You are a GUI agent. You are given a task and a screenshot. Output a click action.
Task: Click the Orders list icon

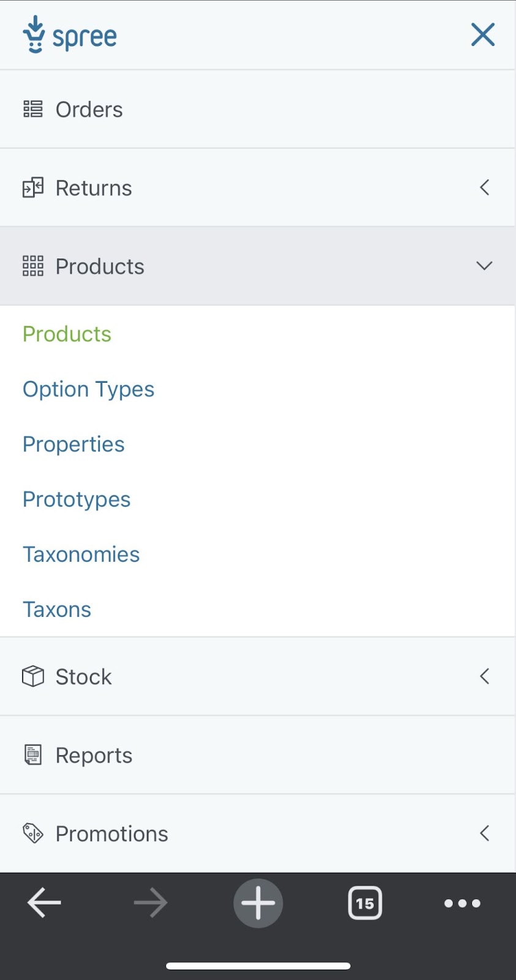(x=33, y=109)
